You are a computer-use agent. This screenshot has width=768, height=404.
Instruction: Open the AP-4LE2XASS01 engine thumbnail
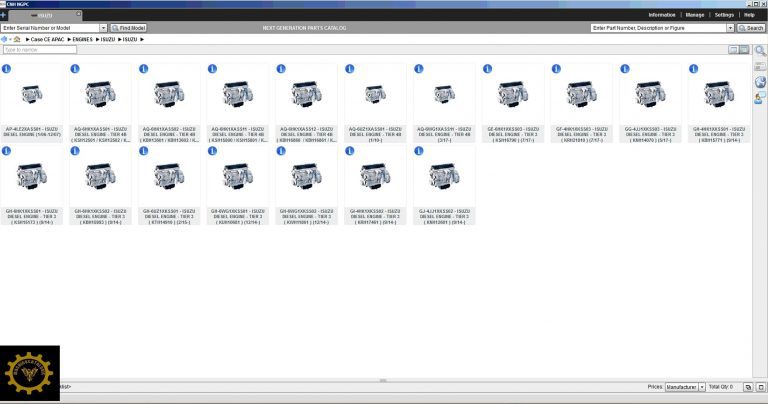[x=32, y=94]
